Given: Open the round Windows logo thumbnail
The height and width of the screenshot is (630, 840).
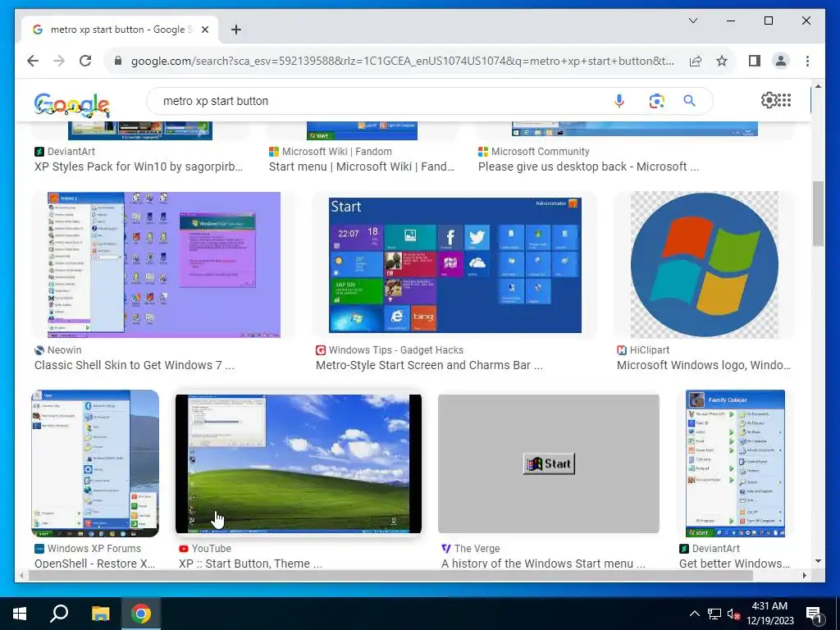Looking at the screenshot, I should coord(704,265).
